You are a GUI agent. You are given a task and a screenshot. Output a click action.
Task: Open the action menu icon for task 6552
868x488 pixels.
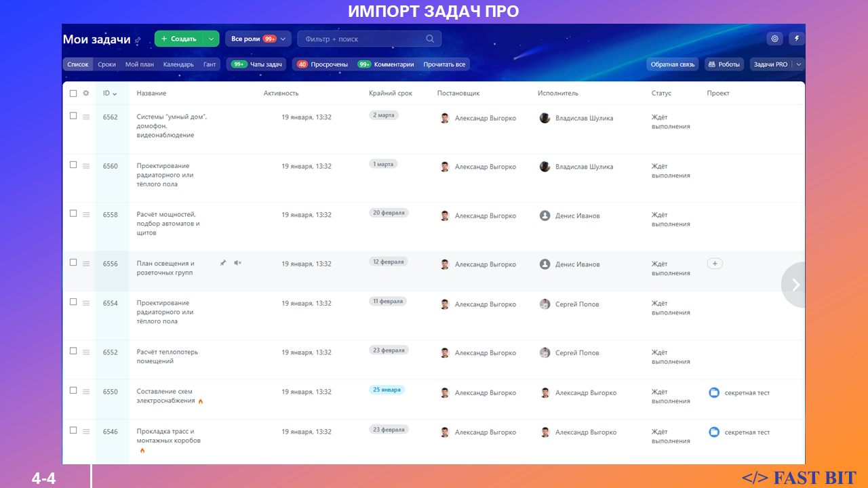pos(86,352)
